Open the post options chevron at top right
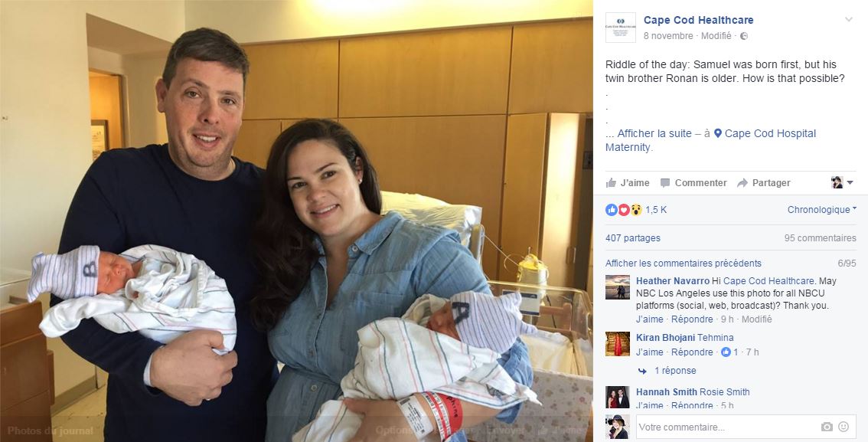This screenshot has height=442, width=868. point(849,20)
